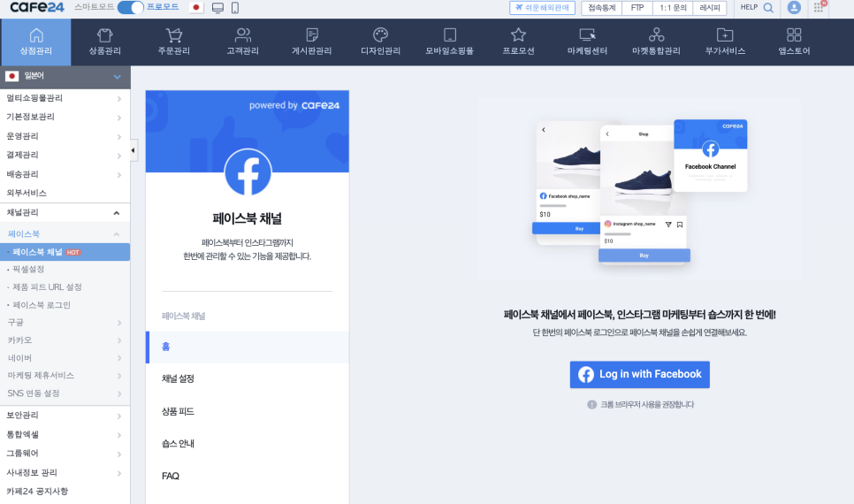
Task: Open the user account avatar icon
Action: 794,8
